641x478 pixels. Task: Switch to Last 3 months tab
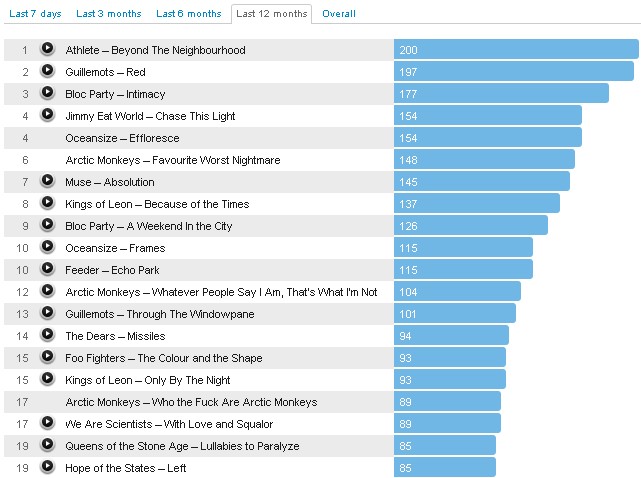109,14
